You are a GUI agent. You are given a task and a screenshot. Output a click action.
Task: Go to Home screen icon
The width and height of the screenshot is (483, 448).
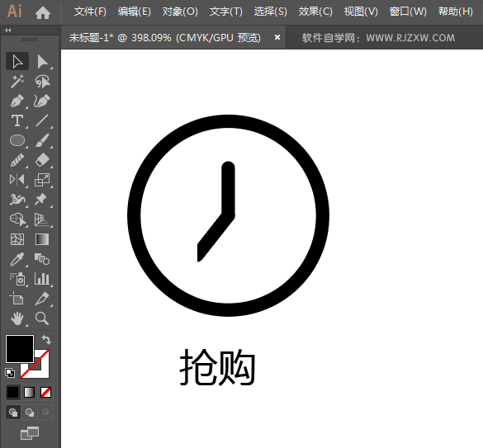pyautogui.click(x=43, y=12)
